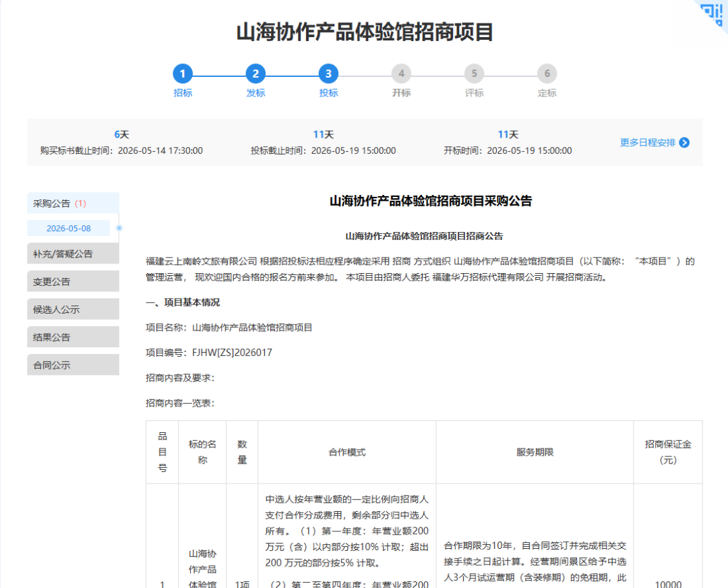Open the 候选人公示 tab

(73, 310)
